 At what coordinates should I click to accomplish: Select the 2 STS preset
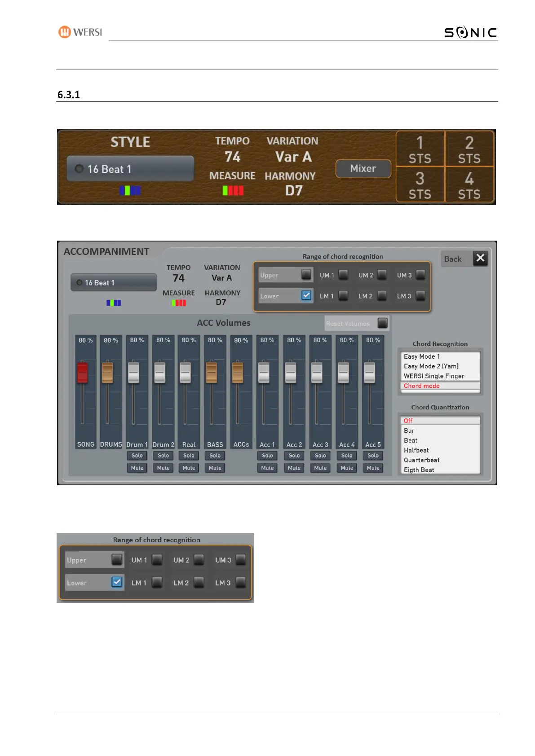[x=469, y=149]
